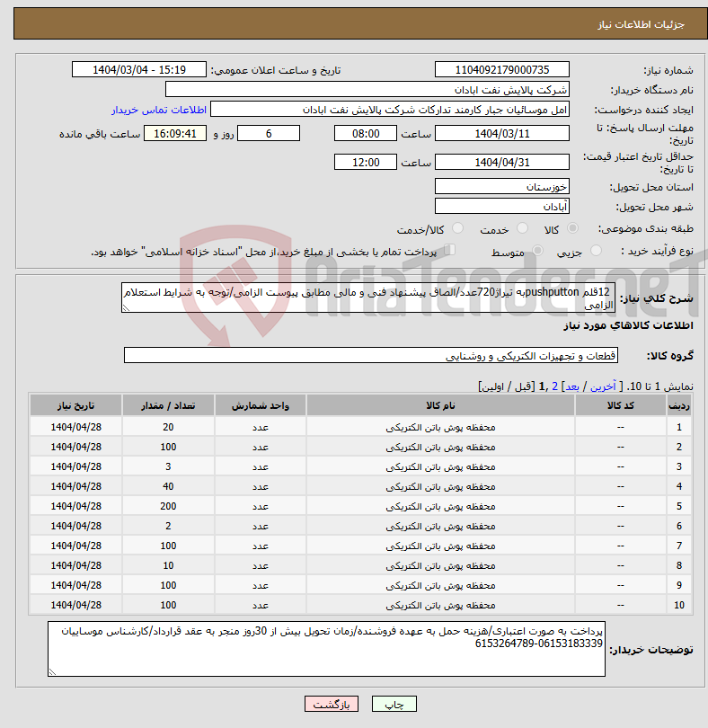Click quantity 10 in row 8
This screenshot has width=708, height=728.
coord(168,565)
